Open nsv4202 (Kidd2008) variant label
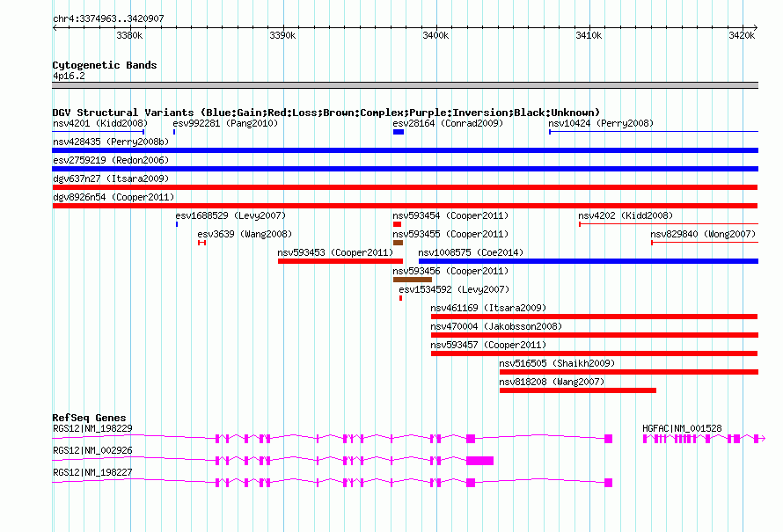 [626, 215]
